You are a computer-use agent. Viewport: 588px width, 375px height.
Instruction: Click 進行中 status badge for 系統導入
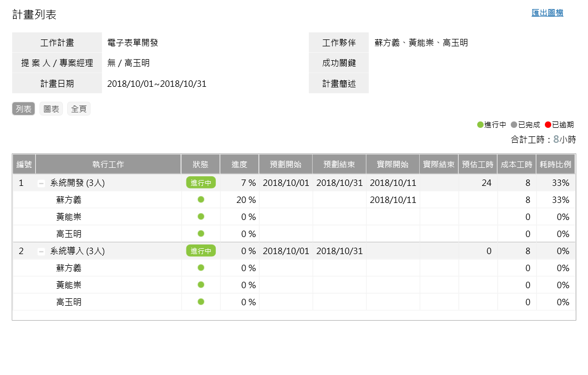pos(201,251)
